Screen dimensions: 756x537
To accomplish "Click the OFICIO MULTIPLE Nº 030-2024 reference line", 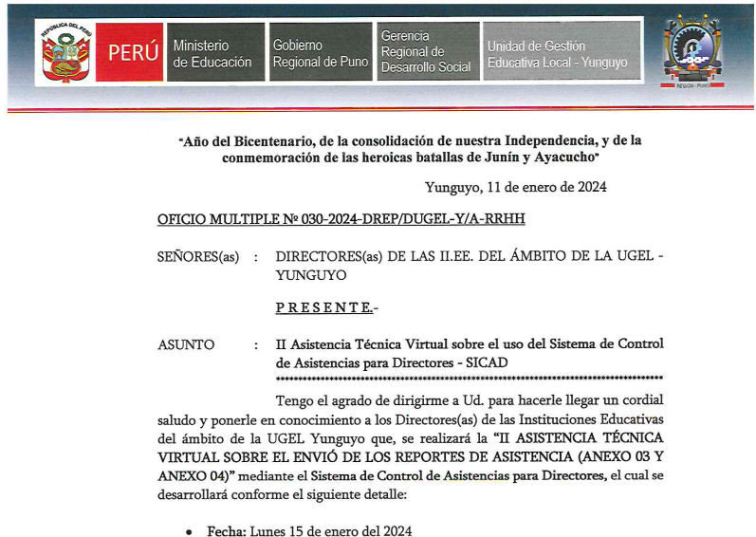I will pos(341,220).
